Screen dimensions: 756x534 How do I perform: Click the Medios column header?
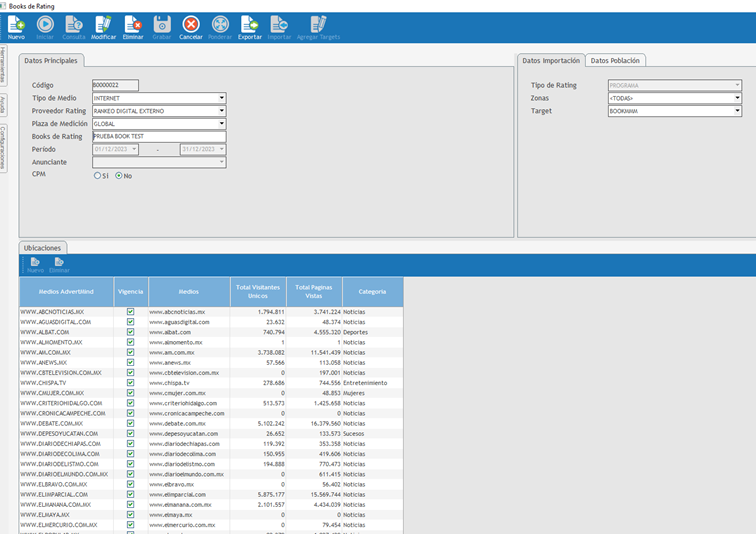[189, 292]
